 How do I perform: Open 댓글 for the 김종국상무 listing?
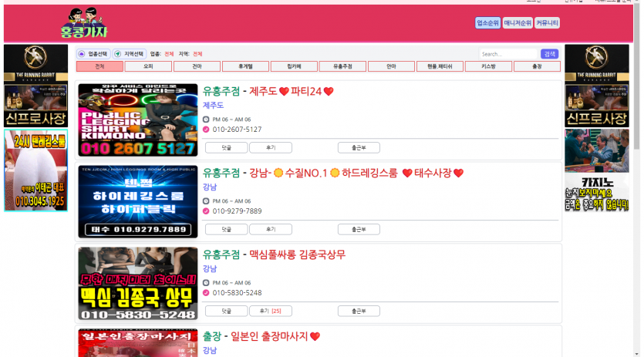[x=226, y=312]
